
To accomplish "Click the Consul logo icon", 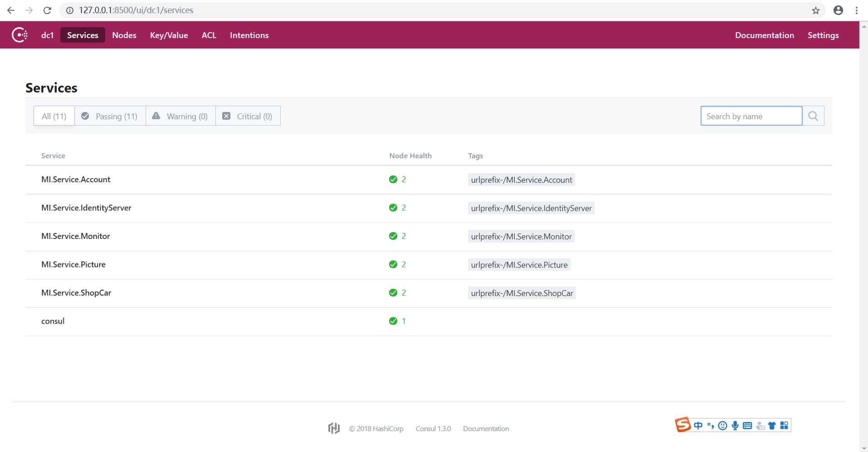I will [20, 35].
